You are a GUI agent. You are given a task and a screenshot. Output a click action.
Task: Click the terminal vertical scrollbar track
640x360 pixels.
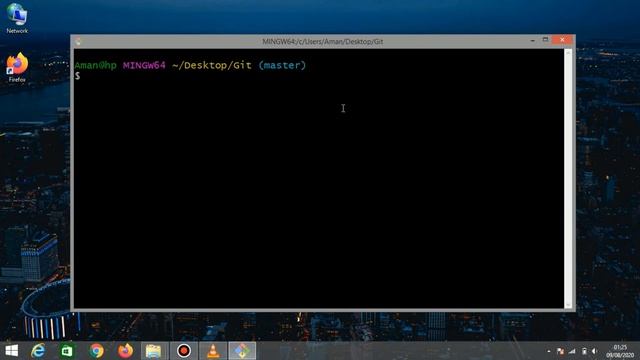[568, 178]
